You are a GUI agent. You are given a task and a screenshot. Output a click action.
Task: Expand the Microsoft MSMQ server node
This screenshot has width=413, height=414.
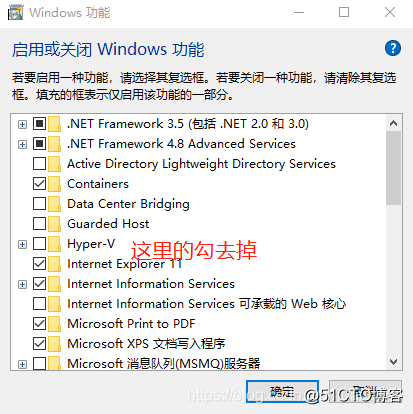tap(22, 364)
